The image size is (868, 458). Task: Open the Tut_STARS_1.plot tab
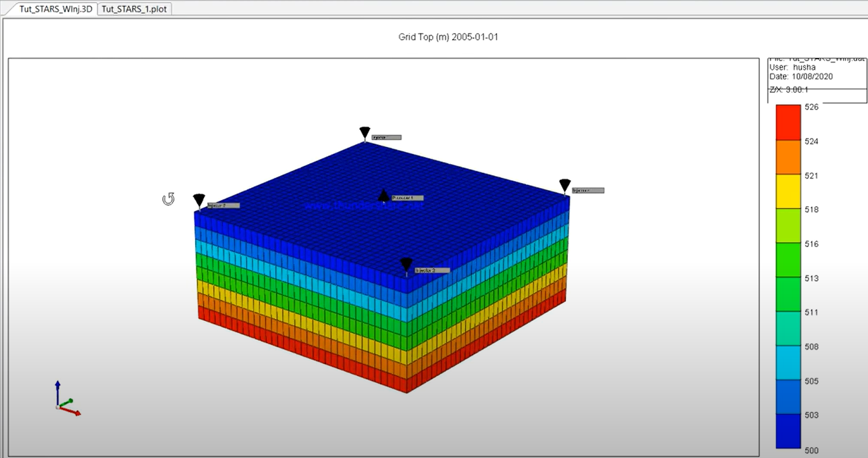[x=134, y=9]
